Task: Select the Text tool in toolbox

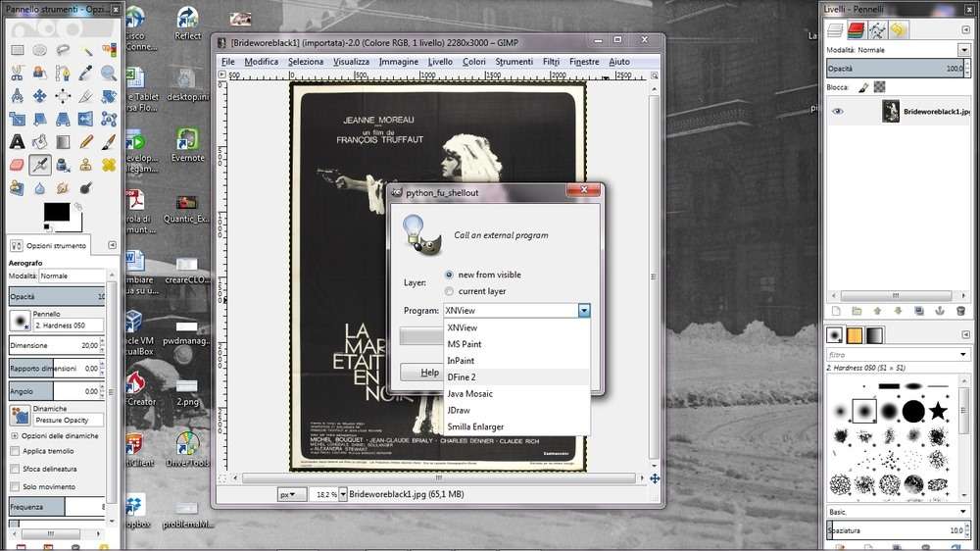Action: coord(17,141)
